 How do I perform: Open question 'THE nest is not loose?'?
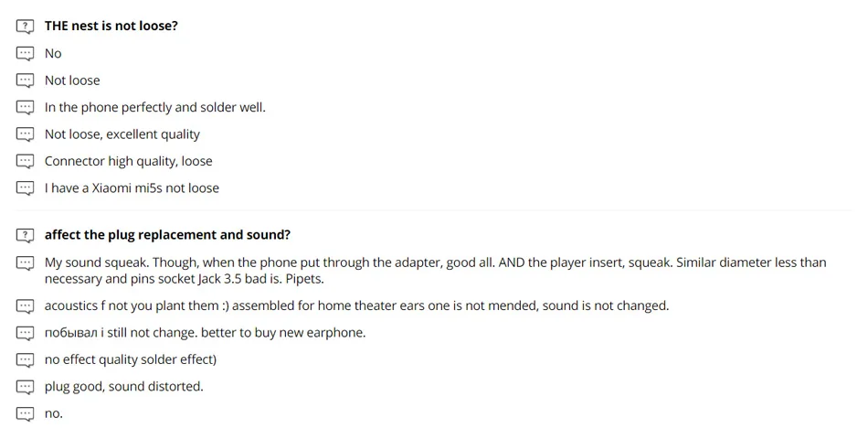(x=111, y=27)
